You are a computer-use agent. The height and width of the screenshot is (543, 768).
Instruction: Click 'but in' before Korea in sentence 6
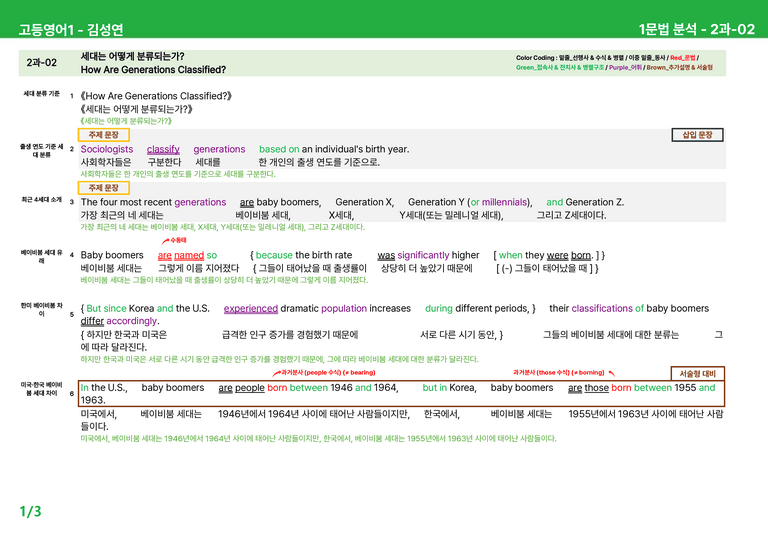(434, 388)
